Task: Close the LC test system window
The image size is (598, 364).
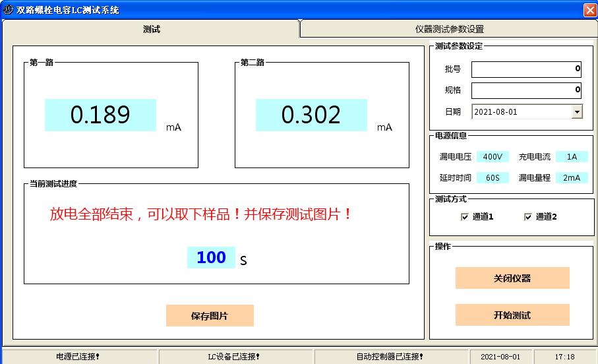Action: (589, 10)
